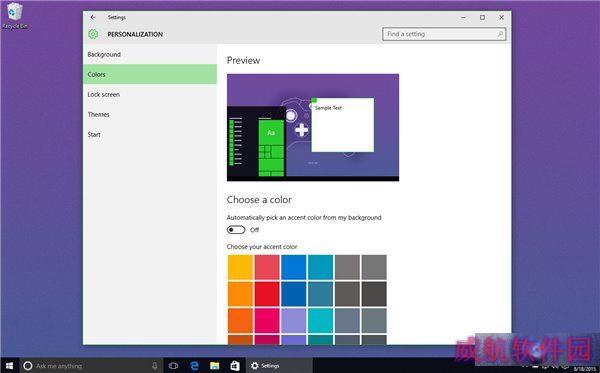Open the Windows Start button

[10, 366]
